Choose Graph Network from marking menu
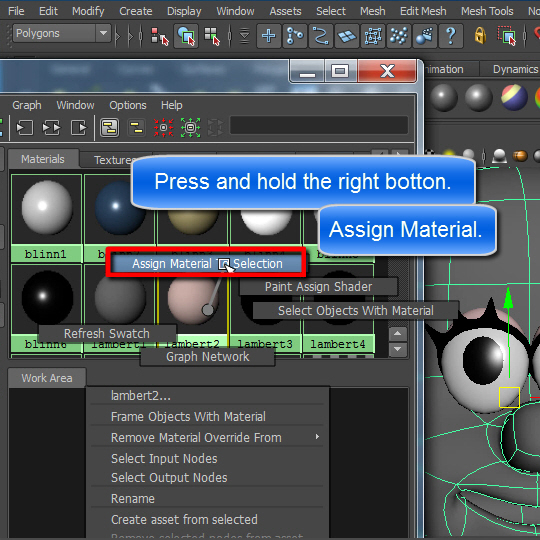Viewport: 540px width, 540px height. 207,357
